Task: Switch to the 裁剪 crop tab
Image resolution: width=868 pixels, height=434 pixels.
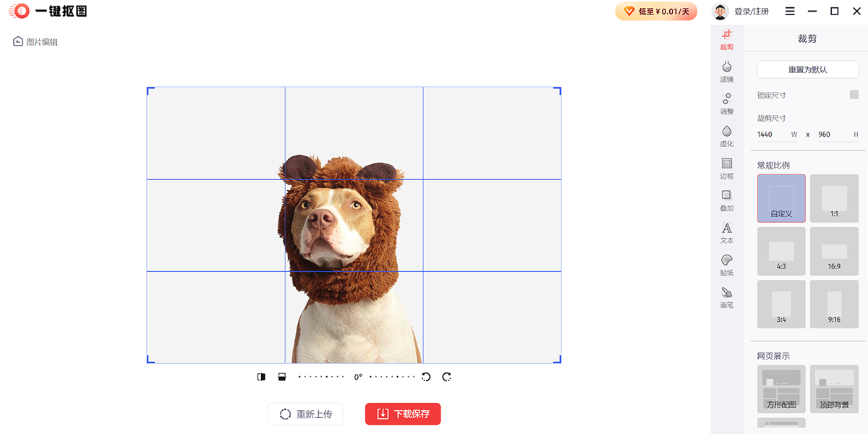Action: pyautogui.click(x=726, y=39)
